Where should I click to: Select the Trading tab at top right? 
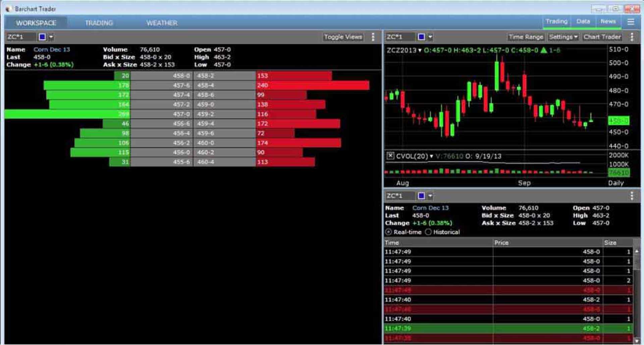tap(556, 21)
